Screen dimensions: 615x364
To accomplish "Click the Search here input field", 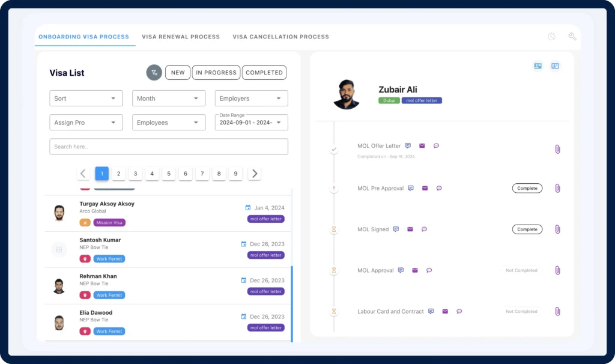I will pos(168,147).
